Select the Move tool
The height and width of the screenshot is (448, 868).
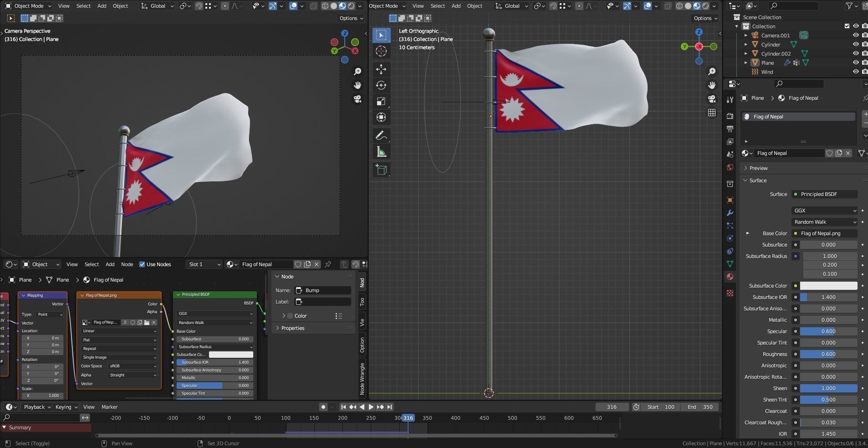pyautogui.click(x=381, y=69)
